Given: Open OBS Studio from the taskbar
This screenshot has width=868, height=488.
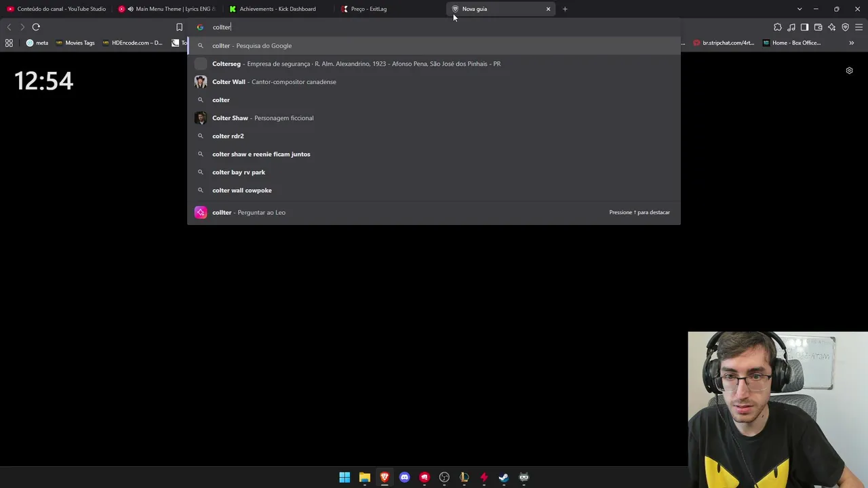Looking at the screenshot, I should point(444,477).
